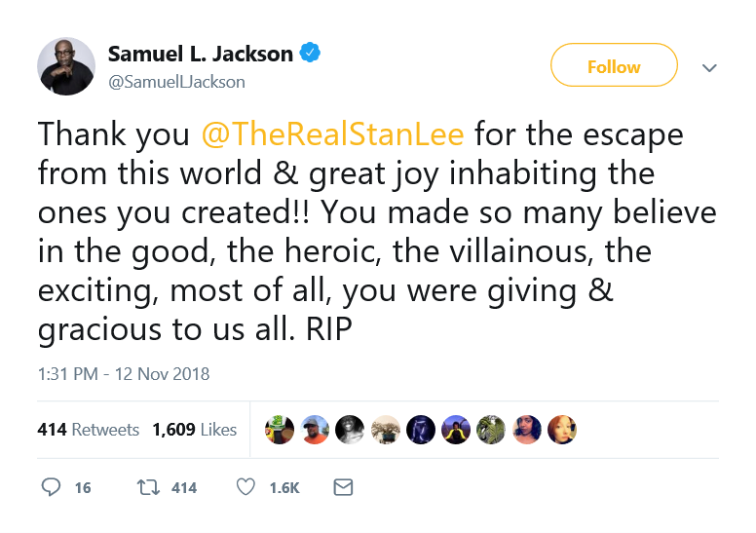Screen dimensions: 756x533
Task: Click the blue verified badge
Action: pos(310,53)
